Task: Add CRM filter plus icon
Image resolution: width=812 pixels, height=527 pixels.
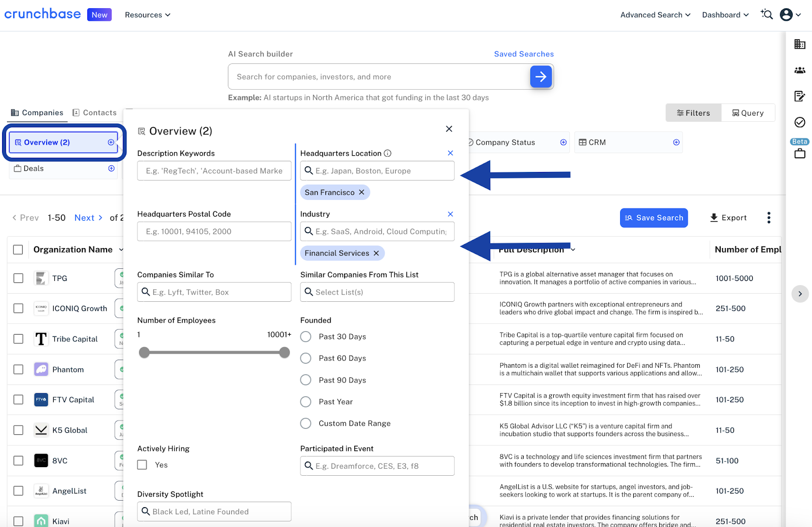Action: [x=676, y=143]
